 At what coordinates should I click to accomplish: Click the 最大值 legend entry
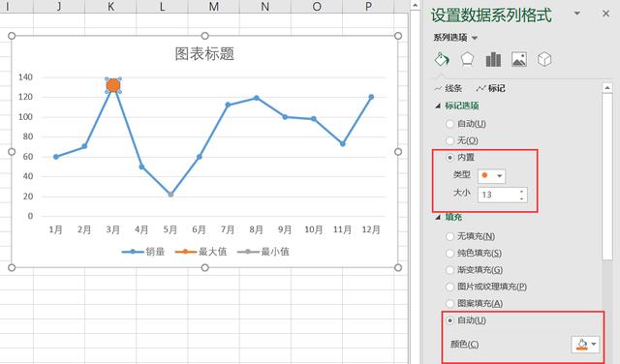coord(201,252)
